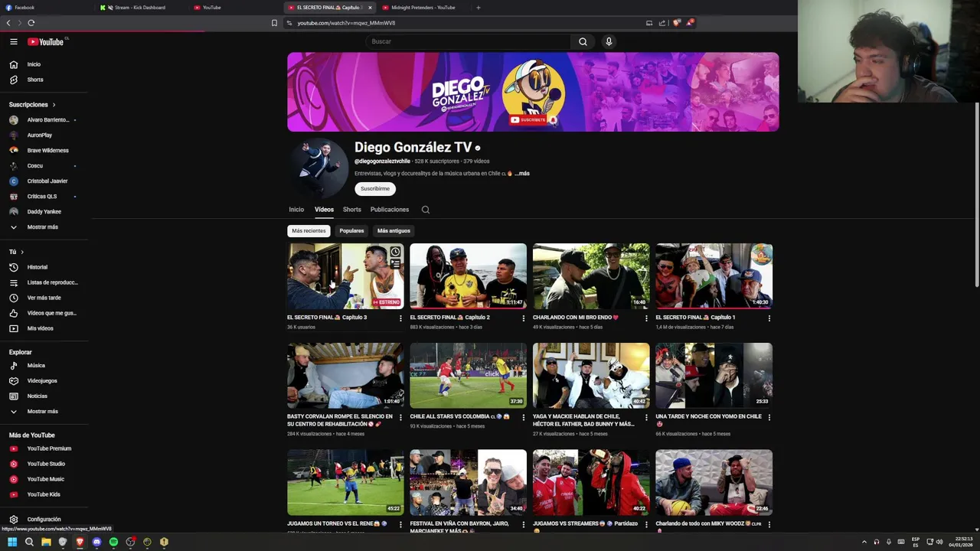Expand Tú section chevron

pos(21,252)
